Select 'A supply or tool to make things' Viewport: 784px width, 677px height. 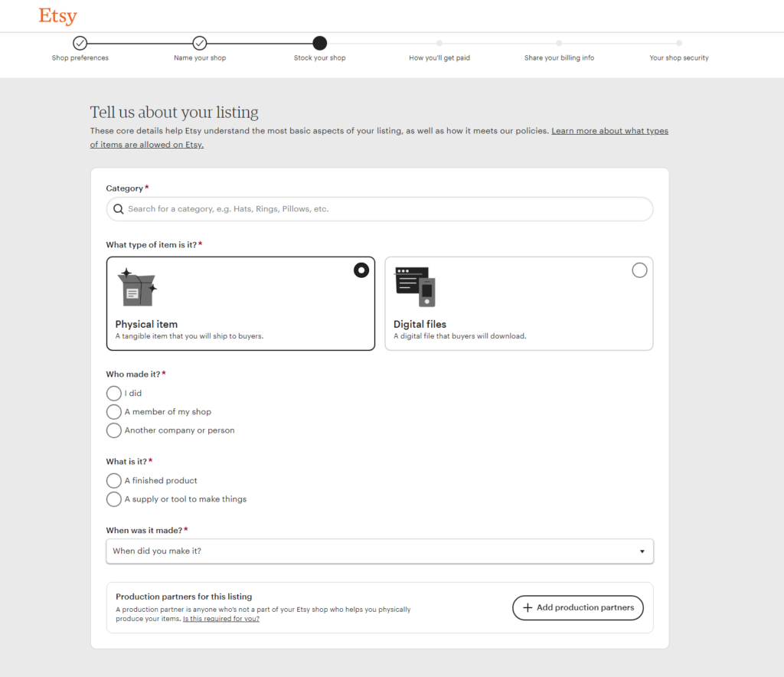pyautogui.click(x=113, y=499)
